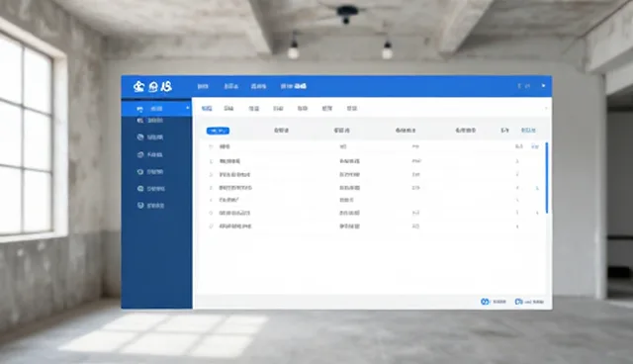Click the second blue icon in the bottom footer bar
Viewport: 633px width, 364px height.
pyautogui.click(x=518, y=302)
